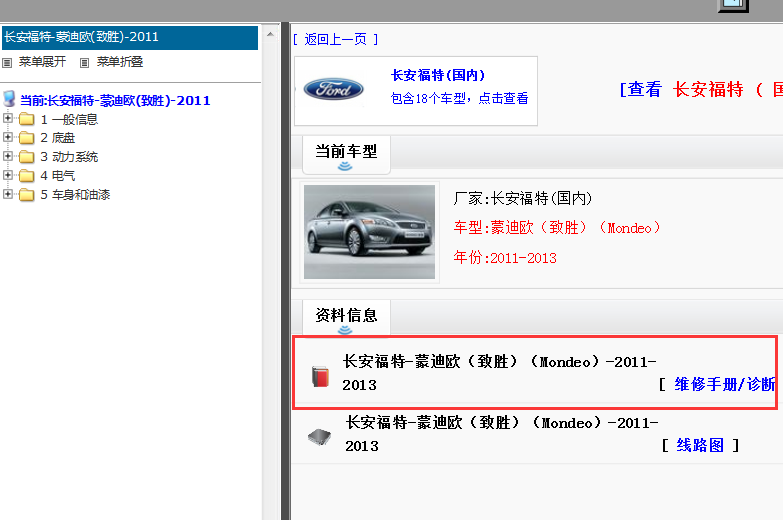Click 包含18个车型,点击查看 link
This screenshot has width=783, height=520.
click(459, 98)
